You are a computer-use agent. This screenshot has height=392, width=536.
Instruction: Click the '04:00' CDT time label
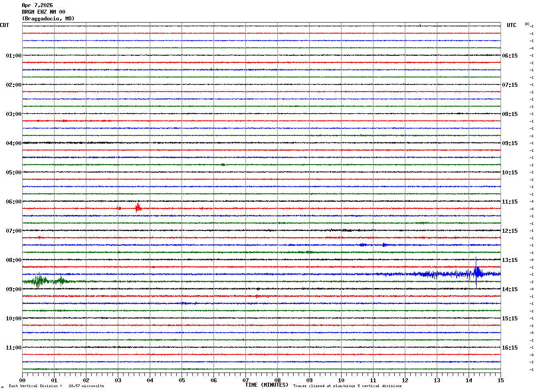[x=14, y=143]
